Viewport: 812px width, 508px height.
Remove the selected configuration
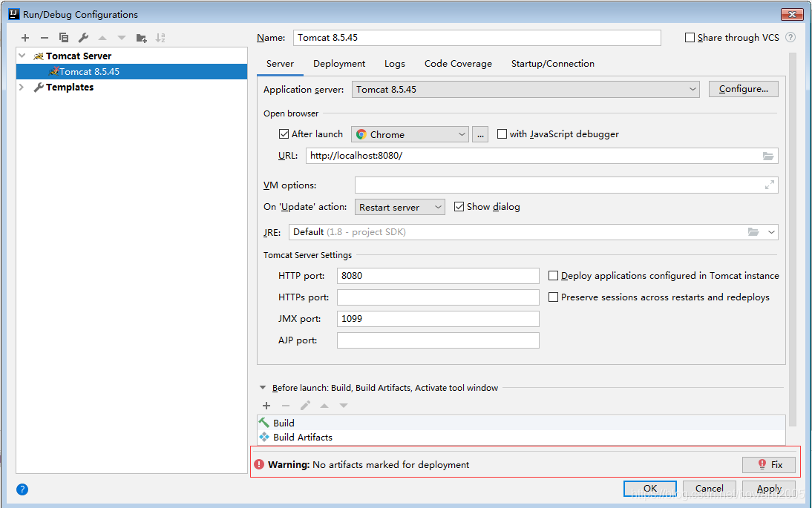pyautogui.click(x=45, y=38)
